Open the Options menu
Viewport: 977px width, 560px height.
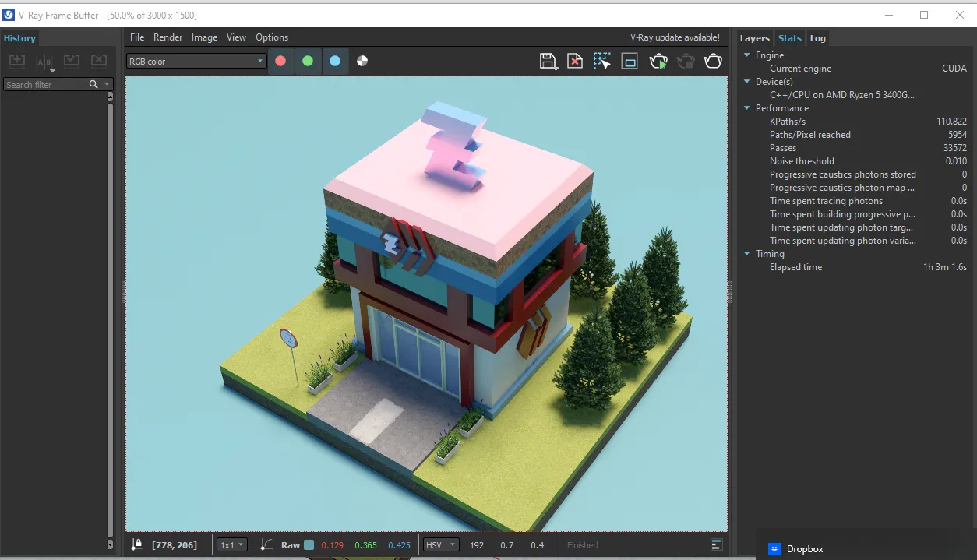(x=272, y=37)
